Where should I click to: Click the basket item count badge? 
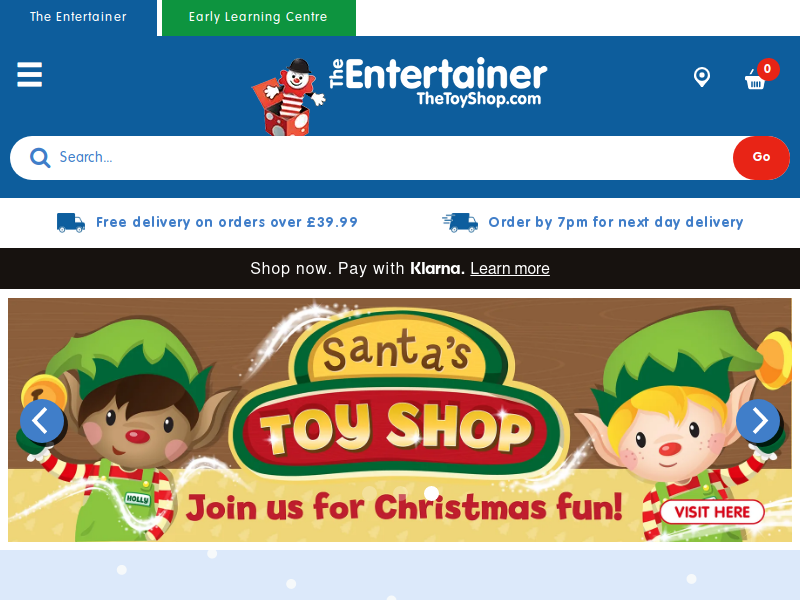[x=767, y=69]
